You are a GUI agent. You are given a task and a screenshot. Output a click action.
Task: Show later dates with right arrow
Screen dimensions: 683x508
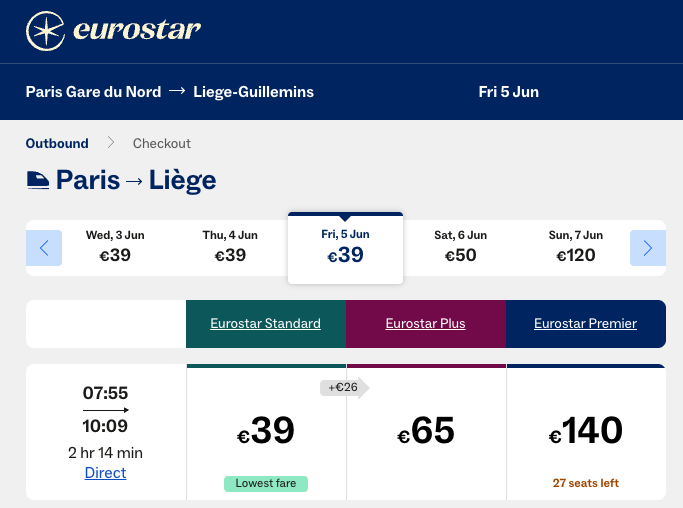point(648,248)
